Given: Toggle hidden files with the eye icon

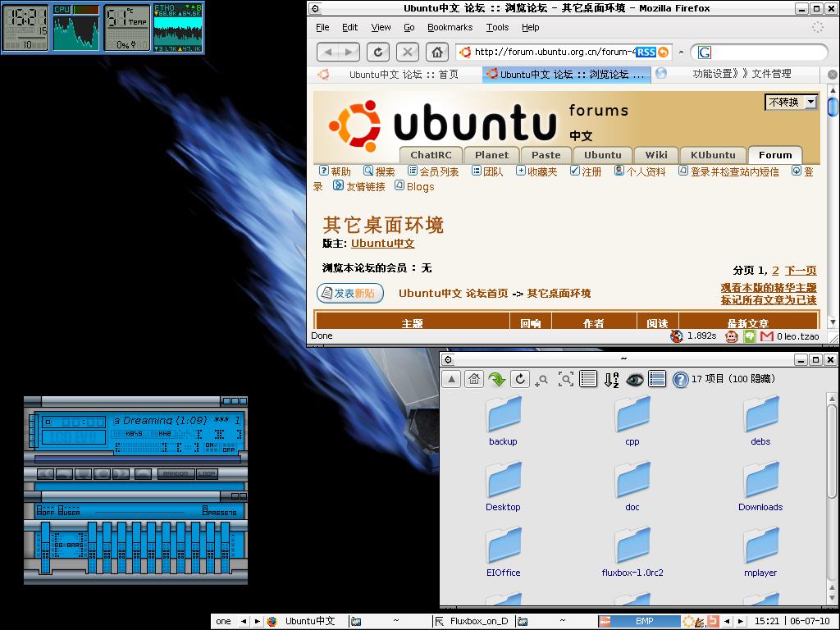Looking at the screenshot, I should pyautogui.click(x=635, y=380).
